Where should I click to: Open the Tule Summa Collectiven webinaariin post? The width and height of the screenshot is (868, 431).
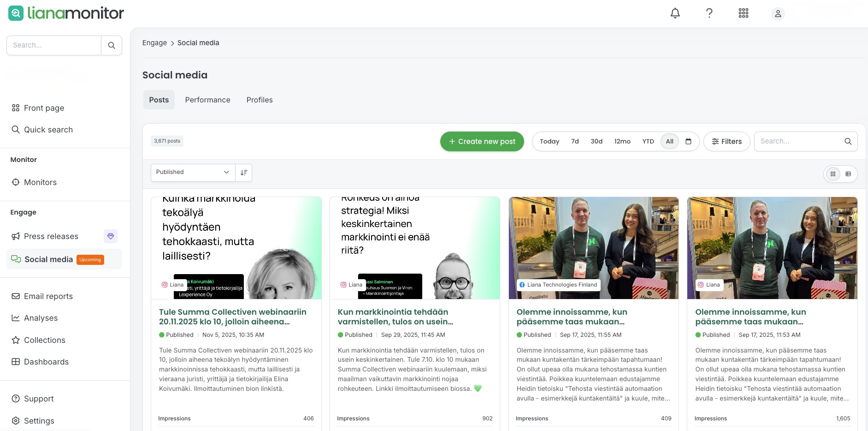(x=232, y=317)
